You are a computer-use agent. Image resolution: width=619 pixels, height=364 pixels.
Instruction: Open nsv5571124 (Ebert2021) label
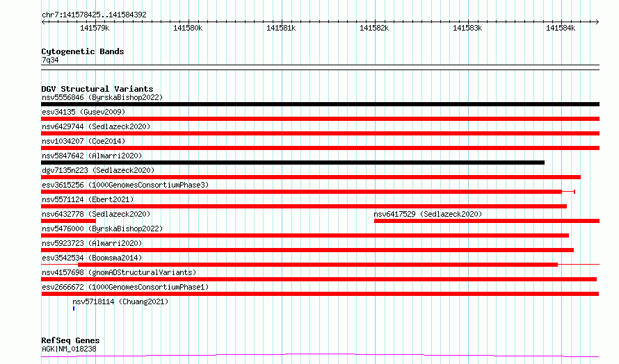click(88, 199)
